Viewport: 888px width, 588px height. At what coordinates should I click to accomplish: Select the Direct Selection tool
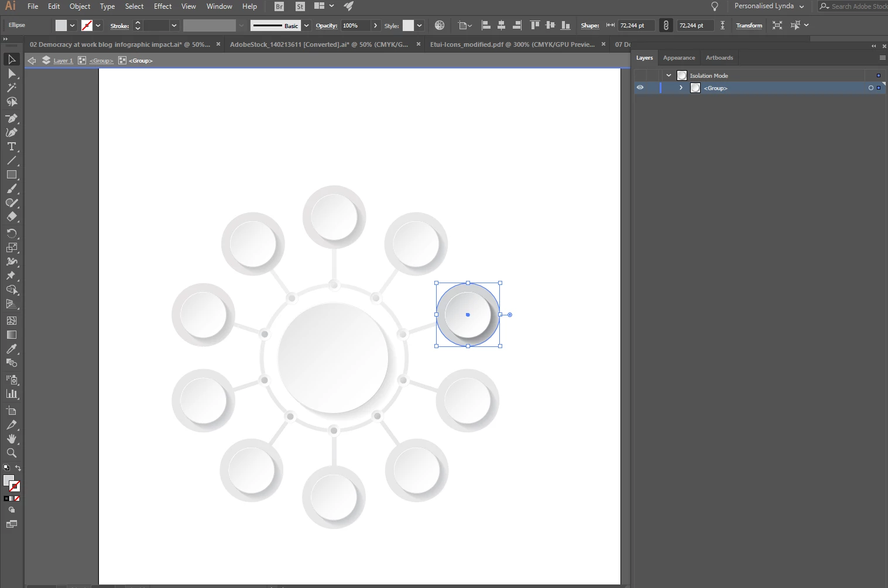click(12, 74)
